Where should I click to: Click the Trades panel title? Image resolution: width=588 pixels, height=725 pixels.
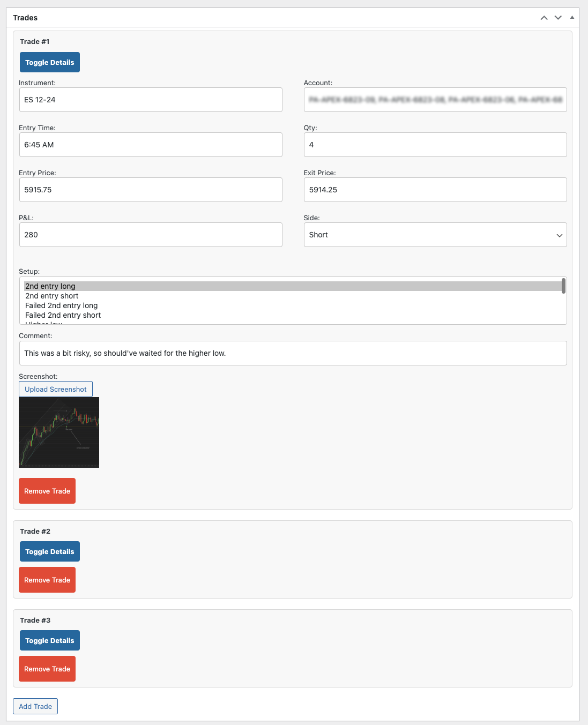(x=25, y=18)
